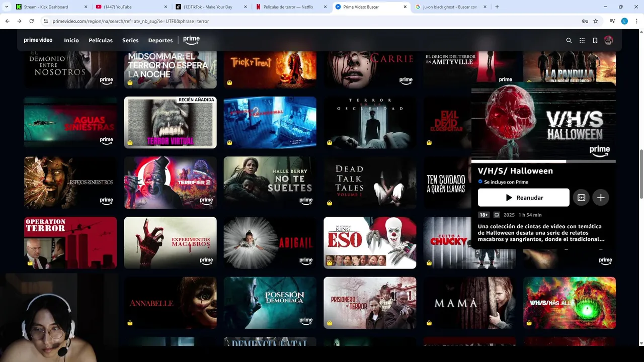Screen dimensions: 644x362
Task: Add V/H/S/ Halloween to watchlist with plus icon
Action: (x=600, y=198)
